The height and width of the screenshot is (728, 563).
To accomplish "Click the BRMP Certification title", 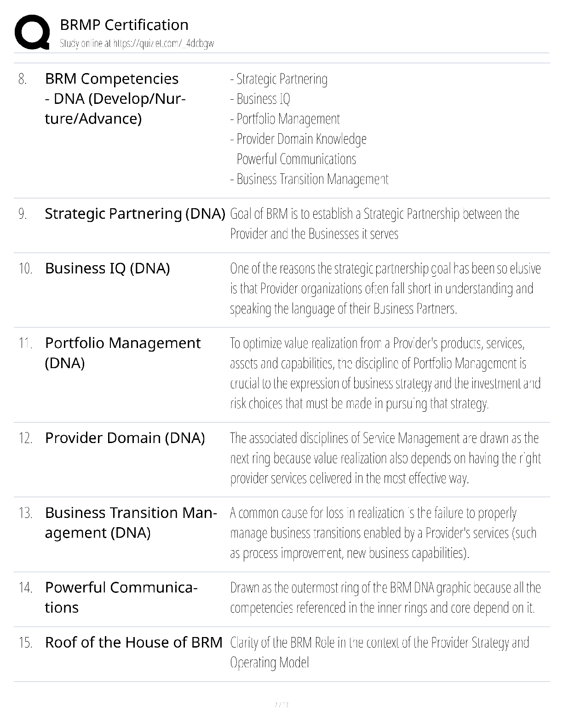I will click(124, 25).
